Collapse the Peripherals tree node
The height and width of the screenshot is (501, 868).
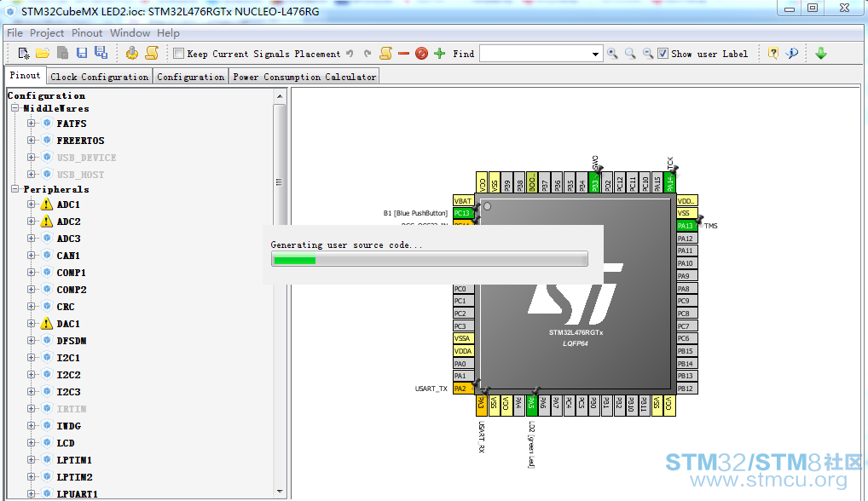[15, 189]
